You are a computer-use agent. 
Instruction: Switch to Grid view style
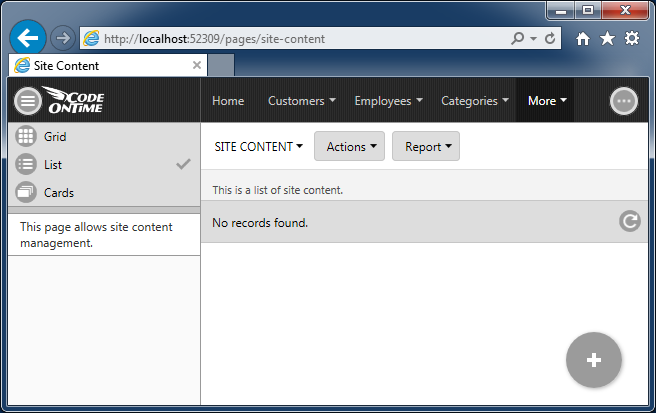coord(55,137)
